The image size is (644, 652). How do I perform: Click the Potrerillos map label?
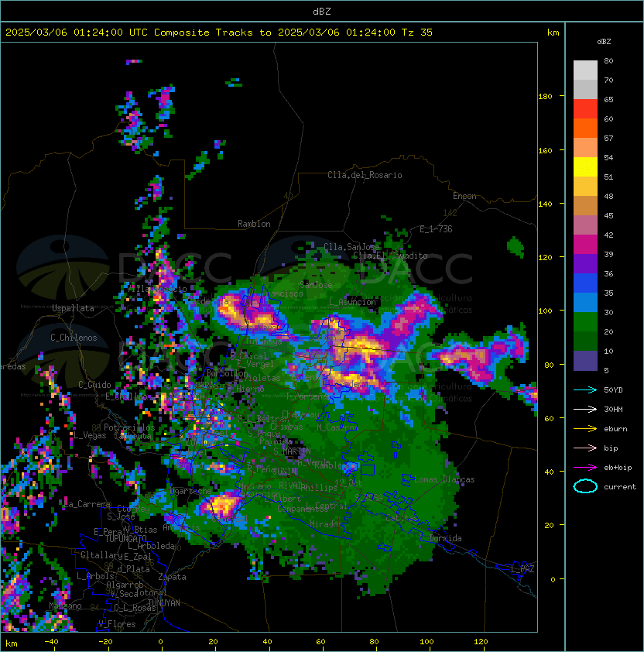coord(129,427)
